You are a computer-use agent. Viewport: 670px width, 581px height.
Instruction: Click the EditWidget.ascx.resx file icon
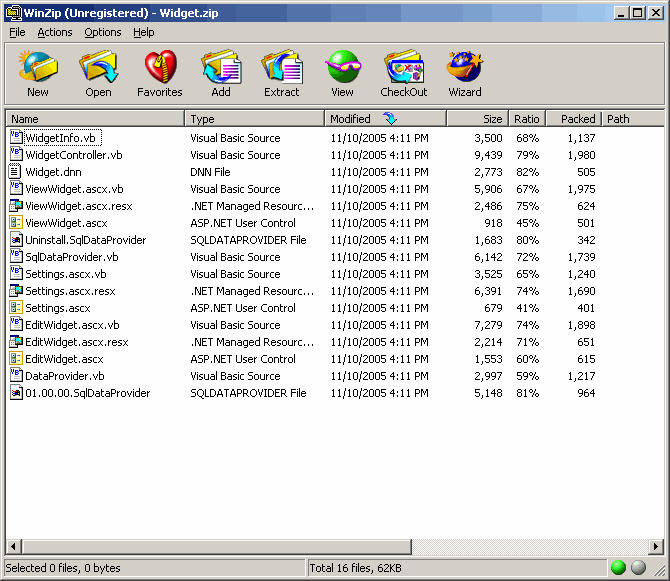point(16,342)
